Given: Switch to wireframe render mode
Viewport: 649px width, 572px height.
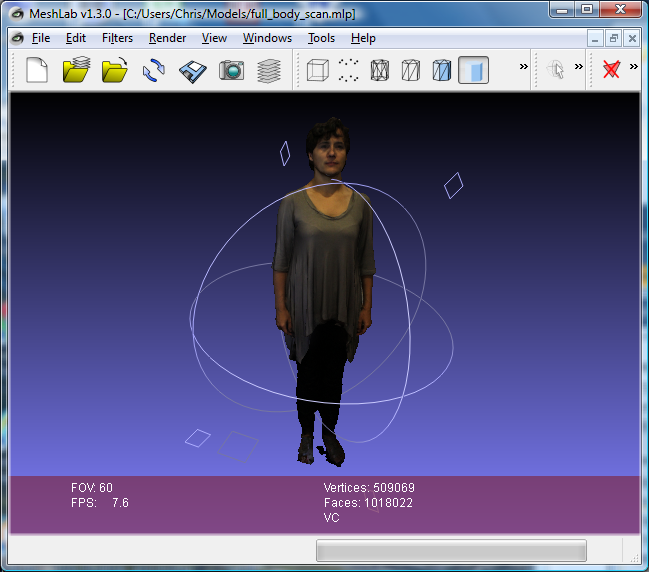Looking at the screenshot, I should 380,70.
